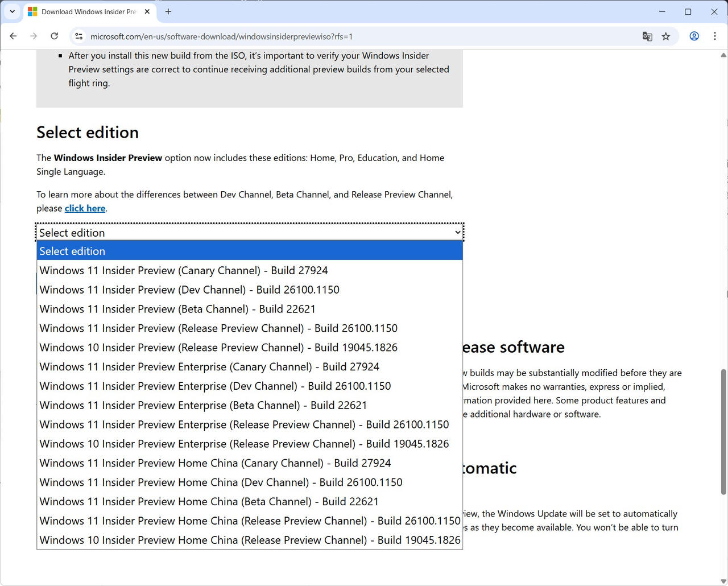Choose the 'Select edition' placeholder option
The width and height of the screenshot is (728, 586).
250,251
